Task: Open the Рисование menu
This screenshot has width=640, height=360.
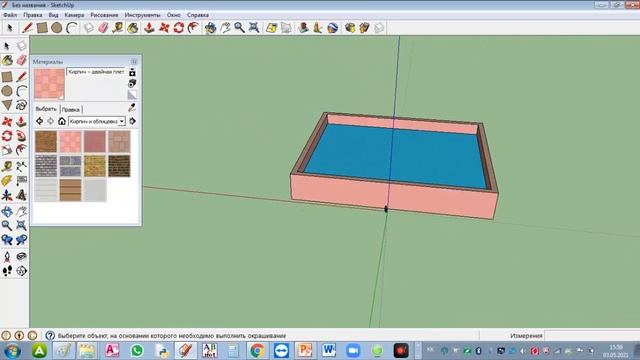Action: click(x=104, y=15)
